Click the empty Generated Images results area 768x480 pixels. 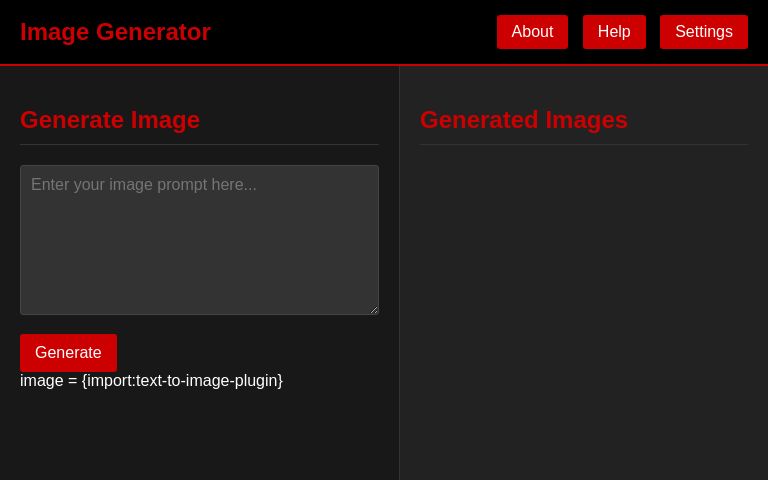(583, 300)
